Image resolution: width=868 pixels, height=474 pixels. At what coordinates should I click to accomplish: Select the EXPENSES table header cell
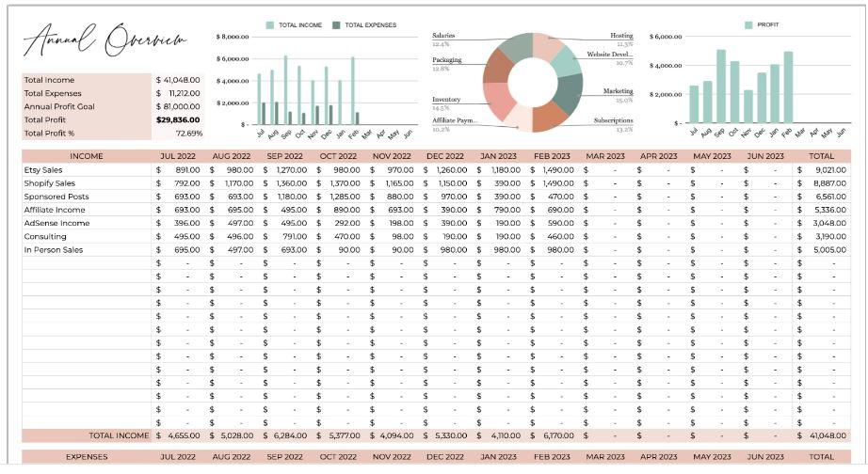coord(87,457)
